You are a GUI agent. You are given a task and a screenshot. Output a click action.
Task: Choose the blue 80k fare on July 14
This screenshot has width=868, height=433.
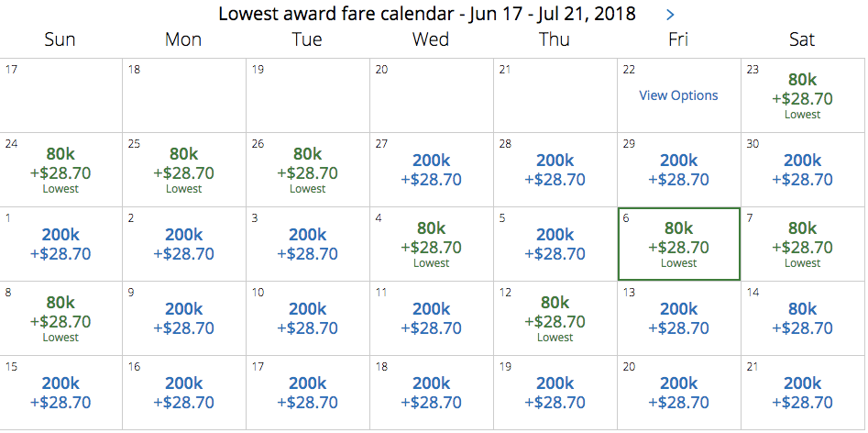[802, 318]
